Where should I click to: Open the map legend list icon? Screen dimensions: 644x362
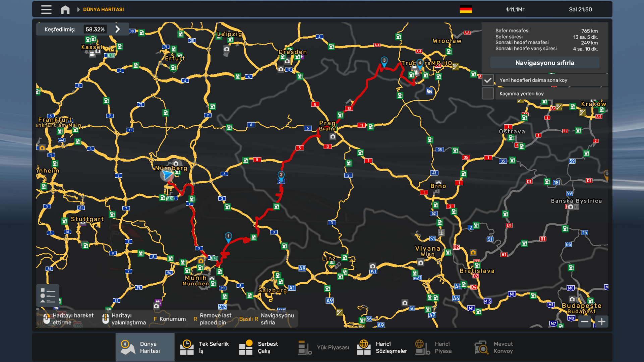tap(48, 295)
